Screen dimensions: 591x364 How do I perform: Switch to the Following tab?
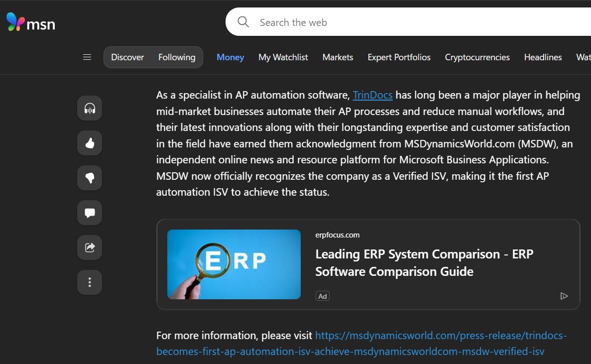click(177, 57)
